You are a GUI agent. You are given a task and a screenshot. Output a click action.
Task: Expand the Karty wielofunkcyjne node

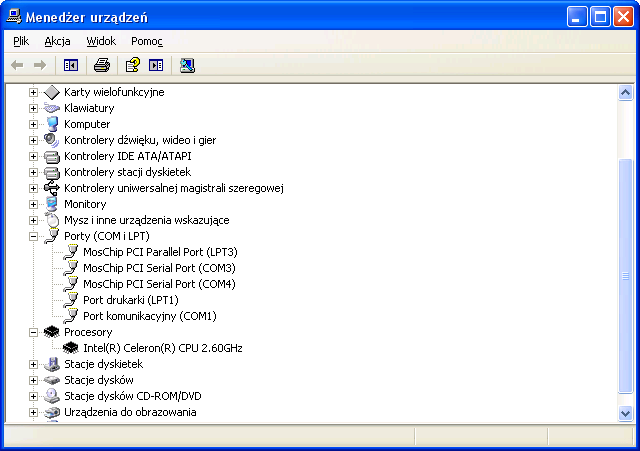[x=33, y=92]
